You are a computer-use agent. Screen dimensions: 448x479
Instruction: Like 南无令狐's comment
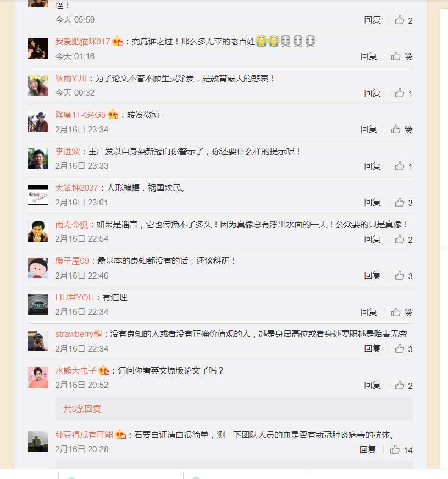400,239
